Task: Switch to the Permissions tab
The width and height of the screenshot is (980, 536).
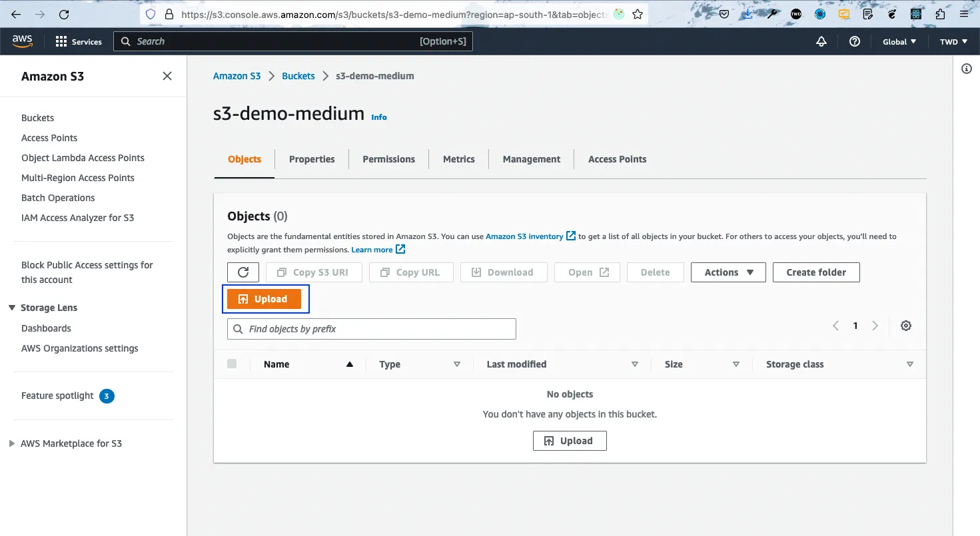Action: coord(389,159)
